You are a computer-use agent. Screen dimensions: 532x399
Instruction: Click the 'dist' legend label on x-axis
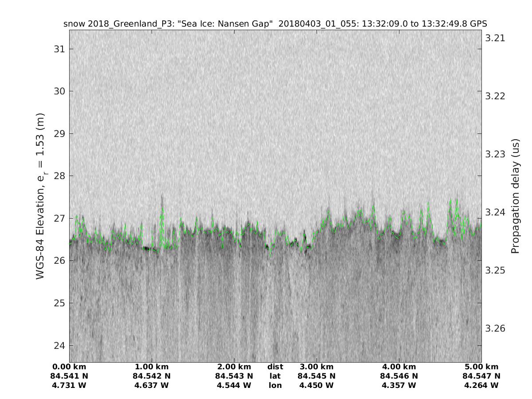click(275, 367)
